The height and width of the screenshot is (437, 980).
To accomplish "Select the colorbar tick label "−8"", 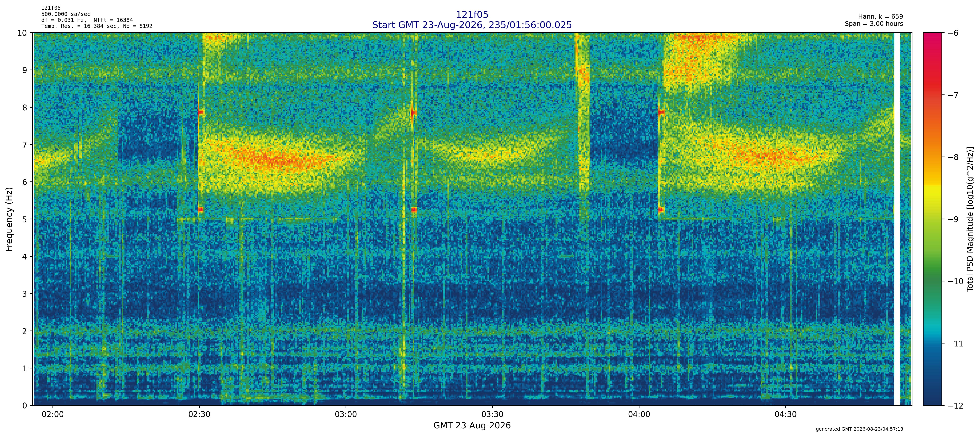I will (x=952, y=157).
